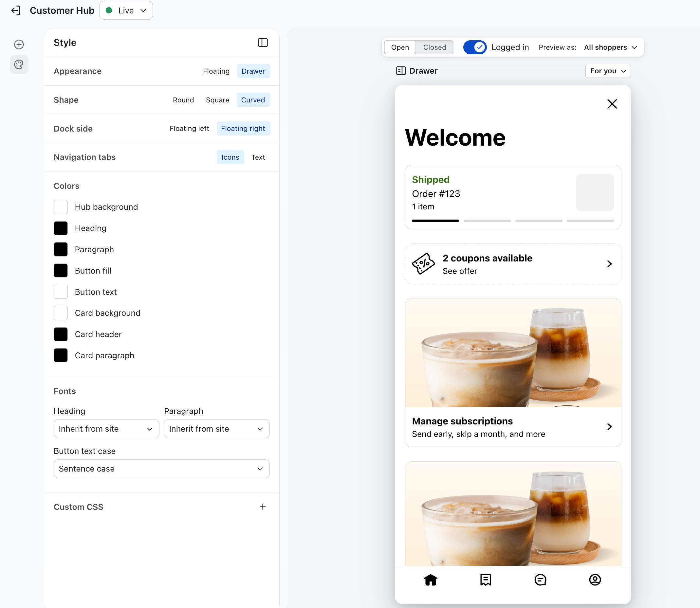This screenshot has height=608, width=700.
Task: Set Navigation tabs to Icons
Action: [x=230, y=157]
